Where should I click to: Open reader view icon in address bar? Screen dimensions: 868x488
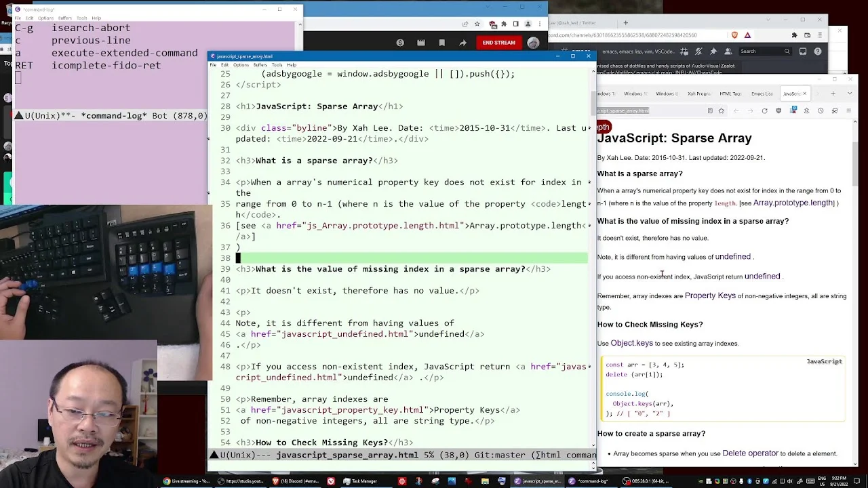click(710, 110)
